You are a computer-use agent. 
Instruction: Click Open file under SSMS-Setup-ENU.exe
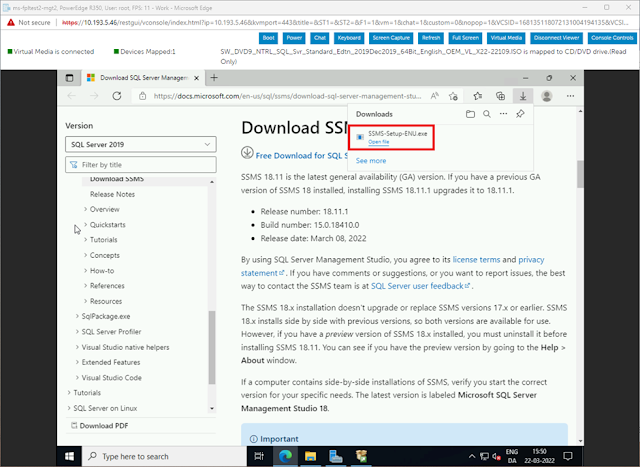point(378,142)
